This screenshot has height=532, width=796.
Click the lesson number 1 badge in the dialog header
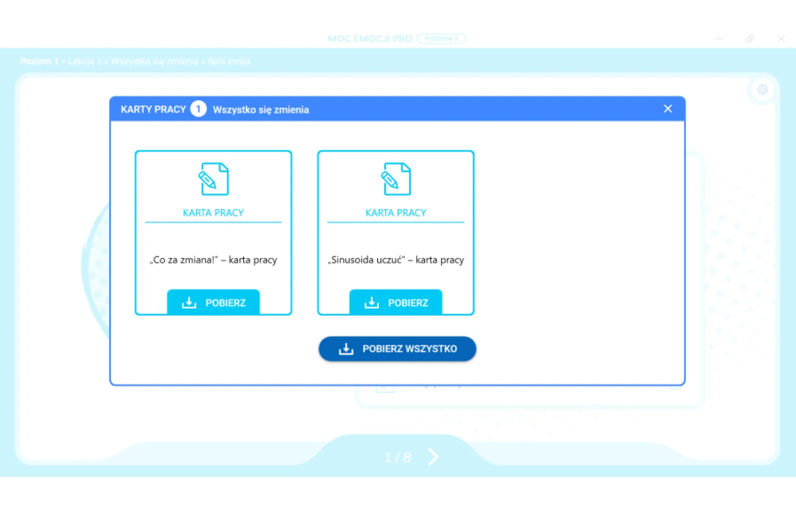[198, 109]
